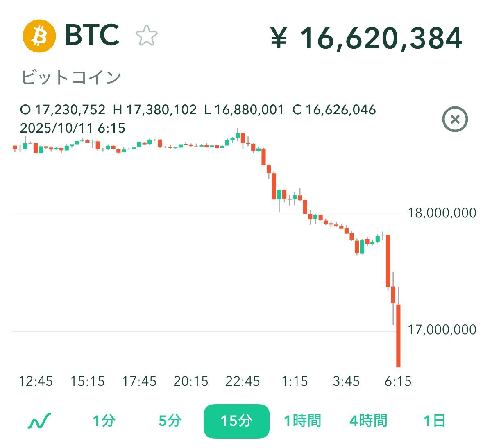
Task: Switch chart to 1時間 timeframe
Action: (x=302, y=421)
